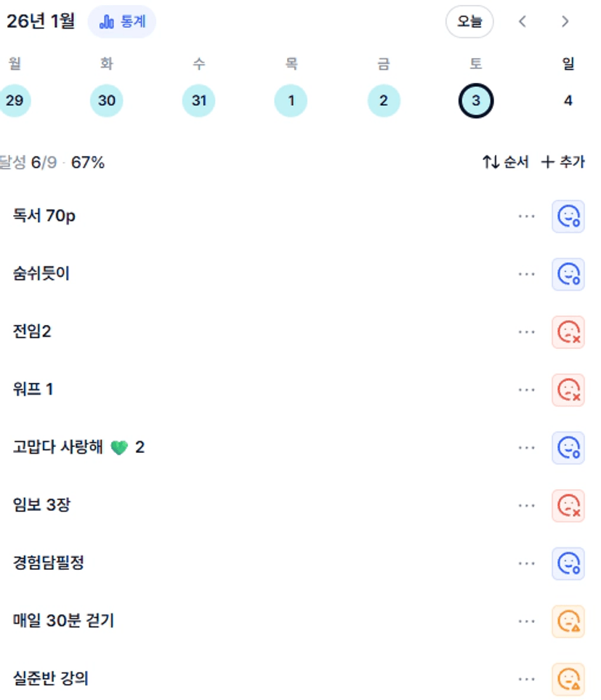Open the 경험담필정 habit item
This screenshot has width=601, height=700.
click(49, 563)
